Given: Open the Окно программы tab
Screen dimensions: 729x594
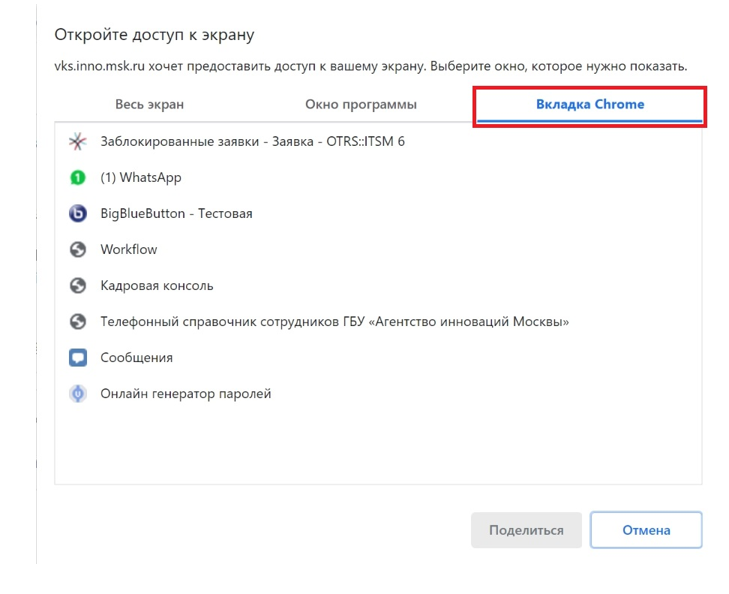Looking at the screenshot, I should 361,105.
